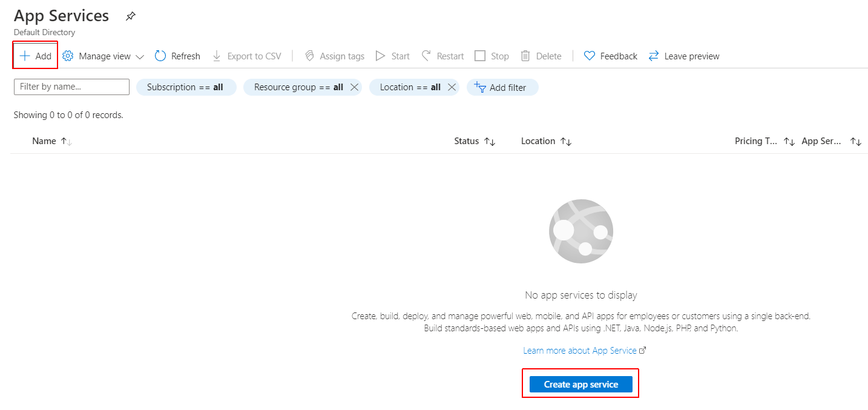Click the App Services page title

pyautogui.click(x=62, y=16)
